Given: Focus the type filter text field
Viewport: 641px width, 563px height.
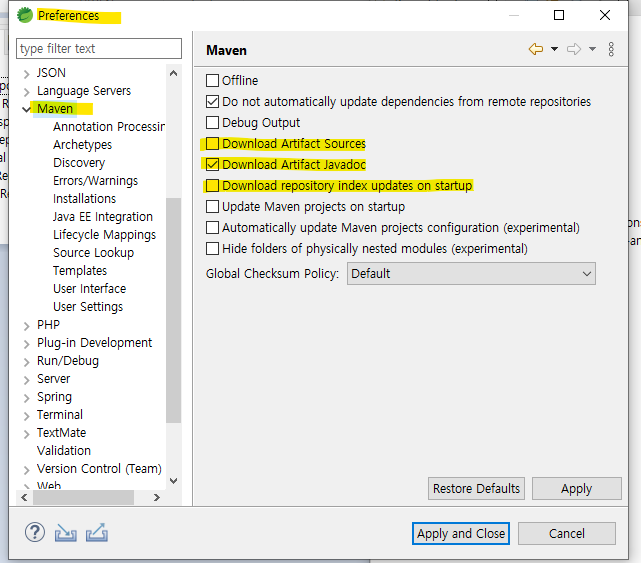Looking at the screenshot, I should click(99, 49).
